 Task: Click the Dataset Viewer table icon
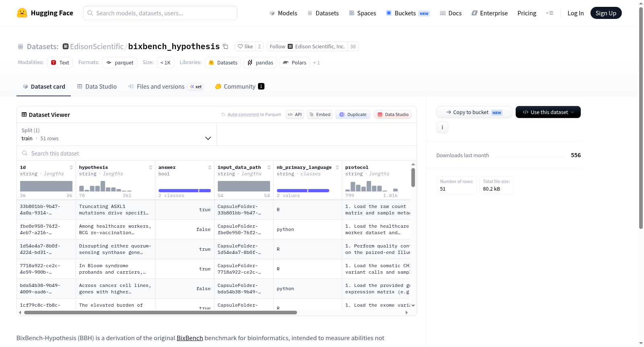click(24, 115)
